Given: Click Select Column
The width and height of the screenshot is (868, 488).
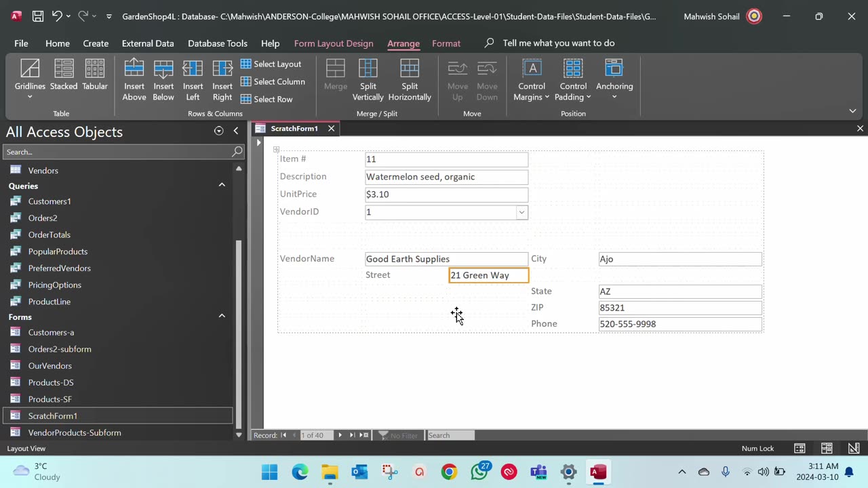Looking at the screenshot, I should [x=273, y=81].
